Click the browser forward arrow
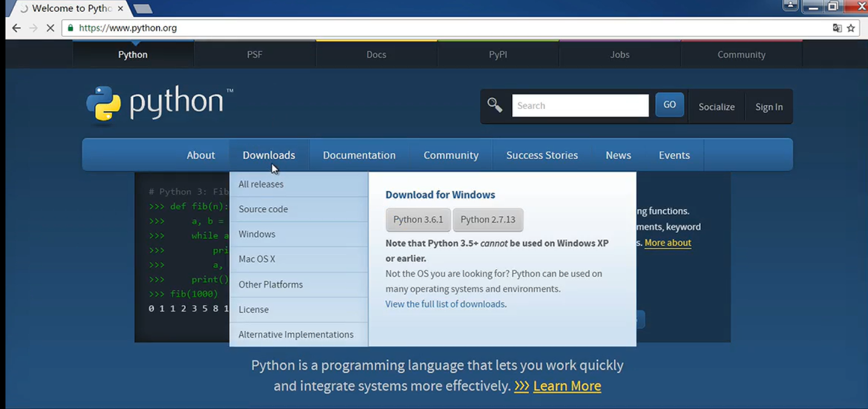 point(33,28)
